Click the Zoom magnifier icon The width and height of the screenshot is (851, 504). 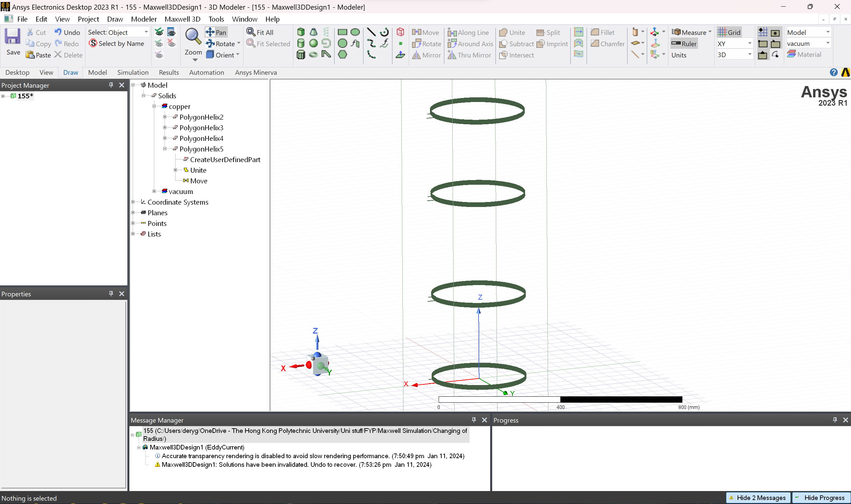[193, 37]
